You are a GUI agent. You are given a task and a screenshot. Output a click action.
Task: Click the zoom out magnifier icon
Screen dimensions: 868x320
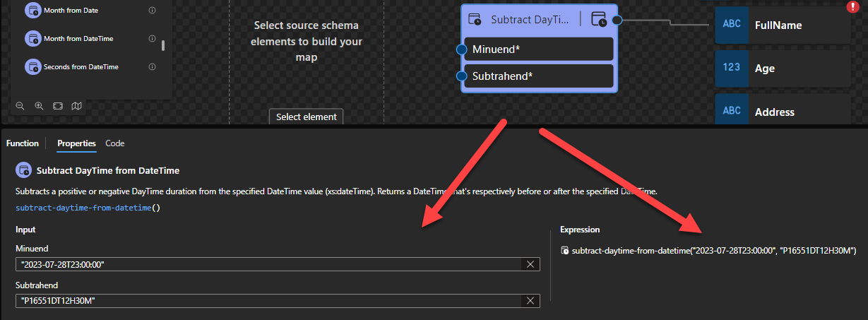[x=20, y=106]
